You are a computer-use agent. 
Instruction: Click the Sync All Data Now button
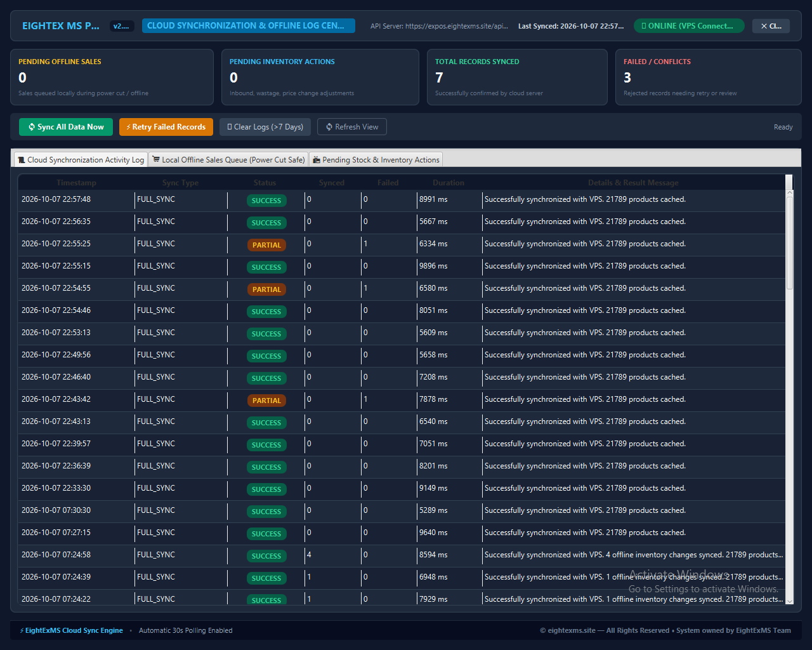(66, 127)
